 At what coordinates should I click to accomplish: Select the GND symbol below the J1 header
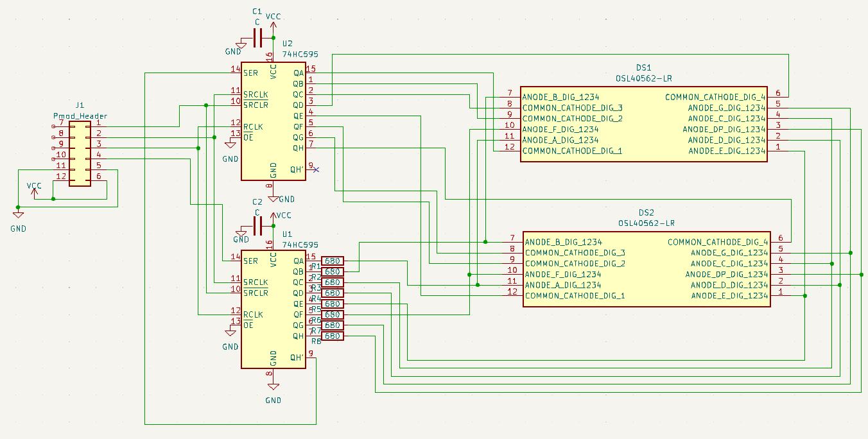click(18, 216)
